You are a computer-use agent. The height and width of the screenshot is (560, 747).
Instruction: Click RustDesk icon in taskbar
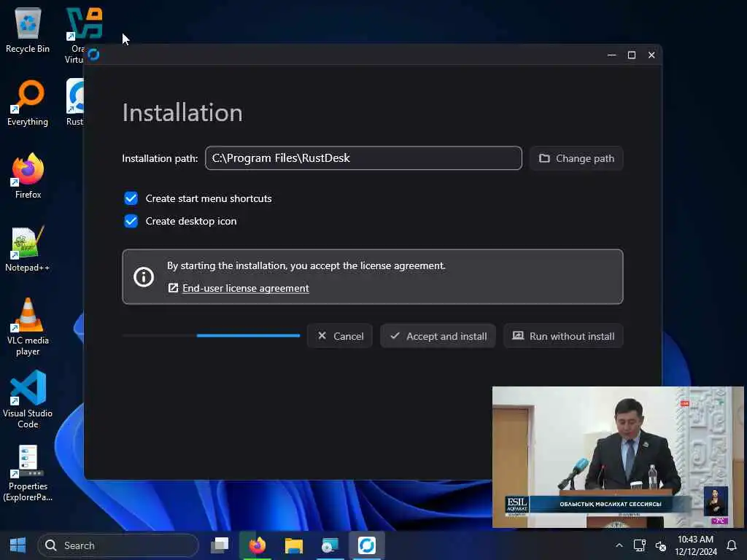[x=367, y=545]
